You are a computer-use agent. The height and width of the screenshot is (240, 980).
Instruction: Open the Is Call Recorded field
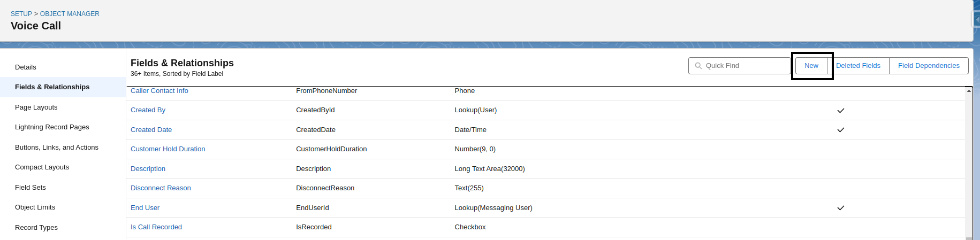coord(156,227)
